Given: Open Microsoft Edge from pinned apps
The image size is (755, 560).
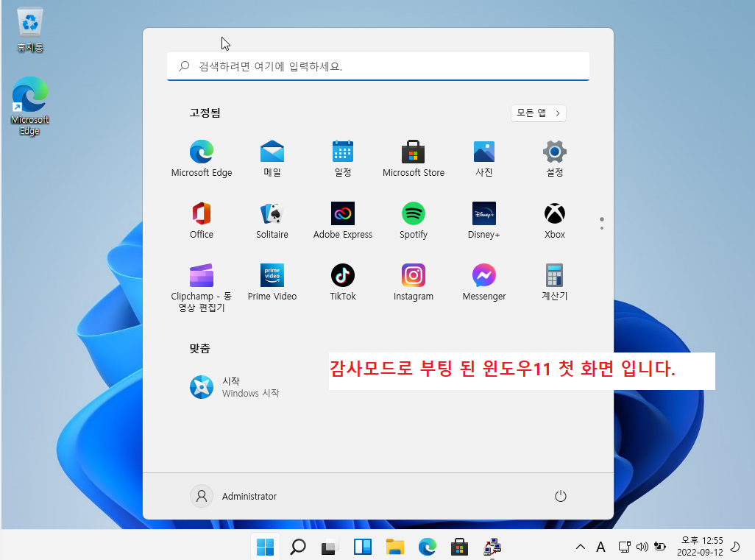Looking at the screenshot, I should click(202, 159).
